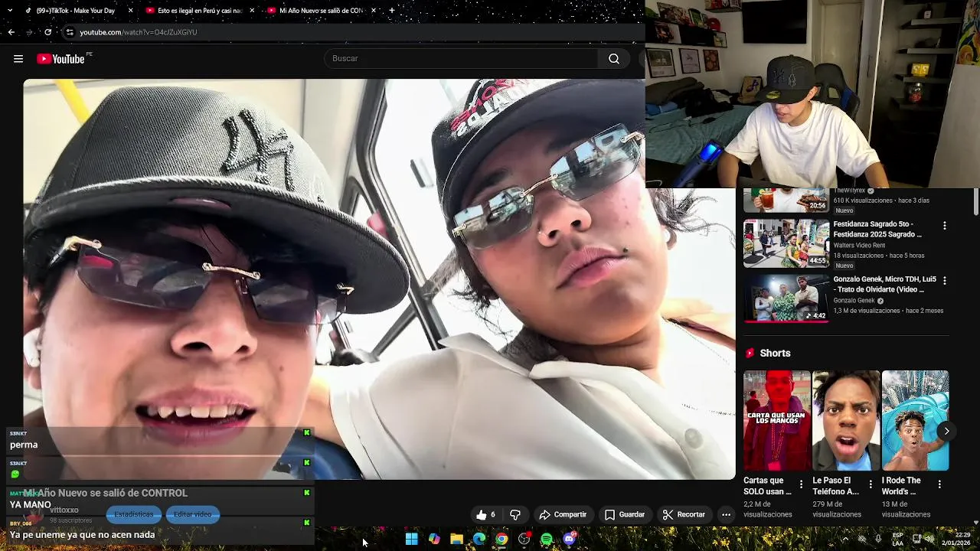Click chat message 'Ya pe uneme ya que no acen nada'
Screen dimensions: 980x551
(x=83, y=535)
